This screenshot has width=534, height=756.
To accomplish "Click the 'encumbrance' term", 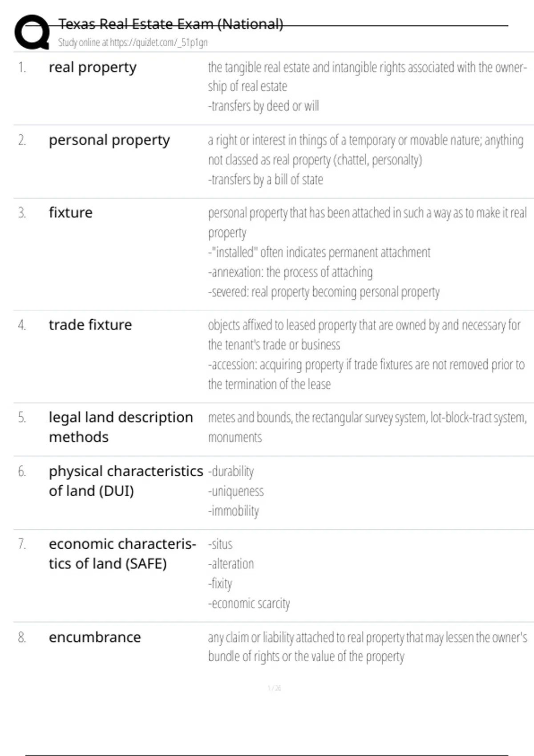I will (95, 637).
